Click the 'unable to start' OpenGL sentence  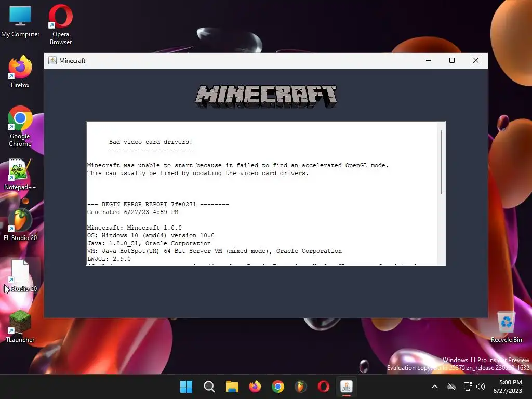[238, 165]
